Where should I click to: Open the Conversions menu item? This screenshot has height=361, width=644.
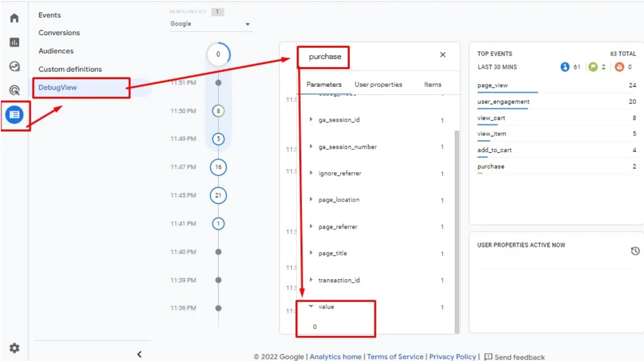coord(59,33)
